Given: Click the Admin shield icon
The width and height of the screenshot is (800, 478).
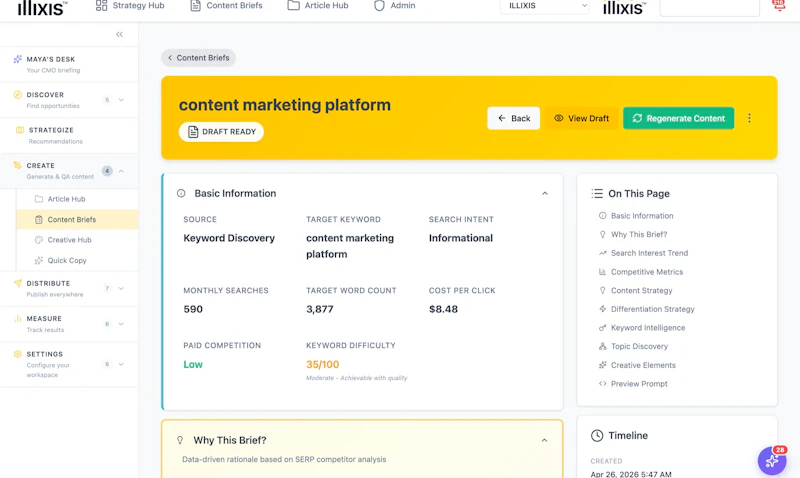Looking at the screenshot, I should click(379, 6).
